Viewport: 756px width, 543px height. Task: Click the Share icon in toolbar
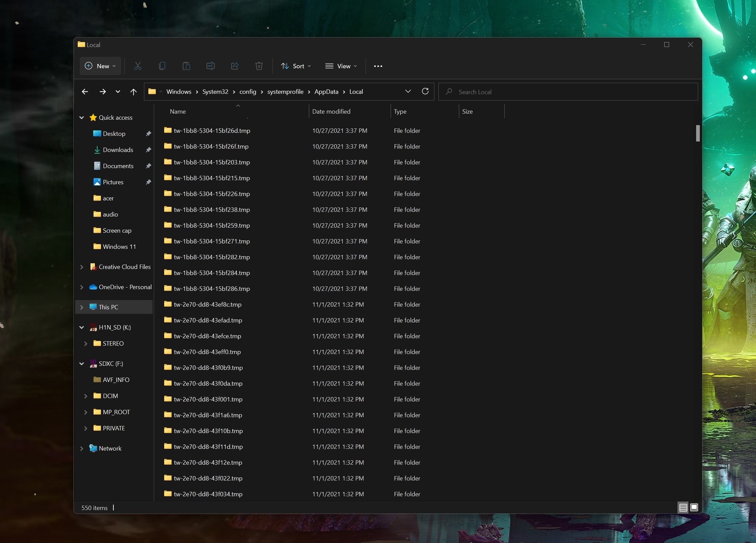tap(235, 66)
